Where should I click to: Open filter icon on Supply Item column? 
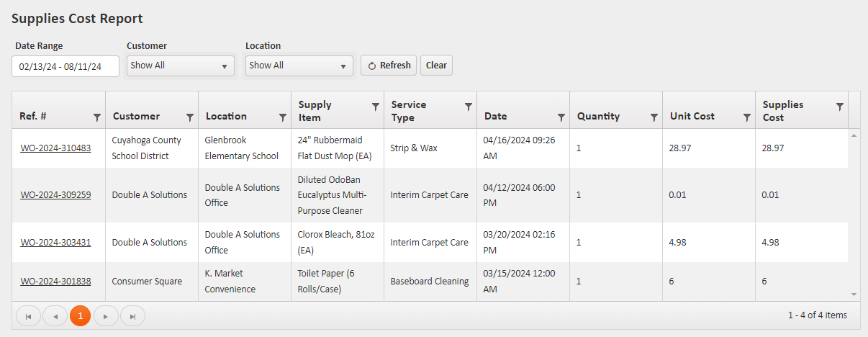[x=375, y=107]
